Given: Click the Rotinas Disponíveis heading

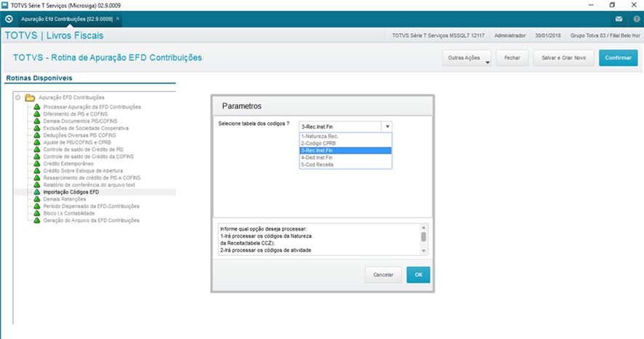Looking at the screenshot, I should click(39, 78).
